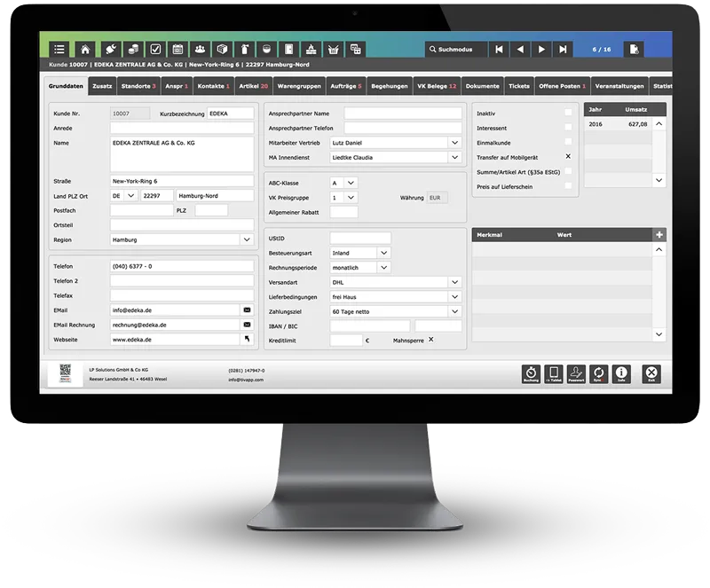
Task: Activate Suchmodus search button
Action: point(455,49)
